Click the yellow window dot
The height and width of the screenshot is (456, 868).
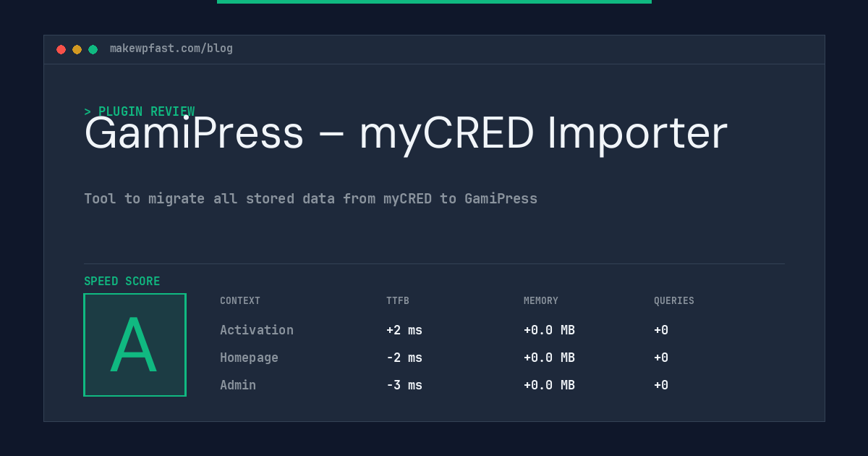(x=77, y=49)
